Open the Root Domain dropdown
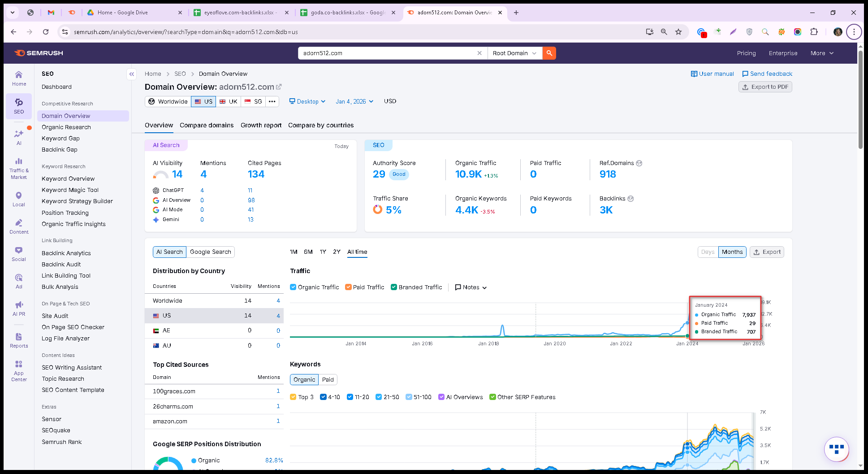Viewport: 868px width, 474px height. (514, 53)
